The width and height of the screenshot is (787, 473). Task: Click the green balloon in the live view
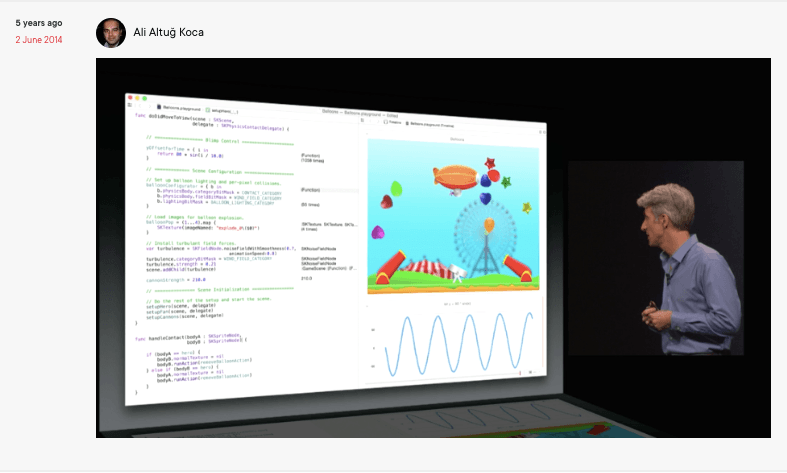(395, 187)
